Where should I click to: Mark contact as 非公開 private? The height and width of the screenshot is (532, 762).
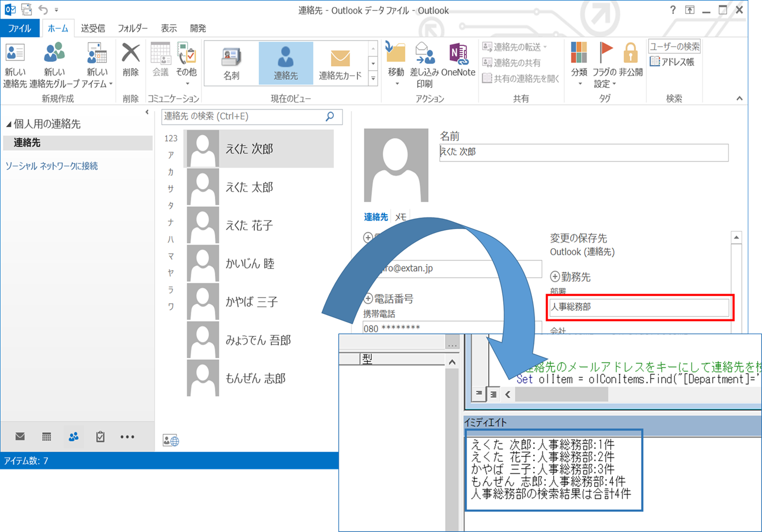coord(630,60)
